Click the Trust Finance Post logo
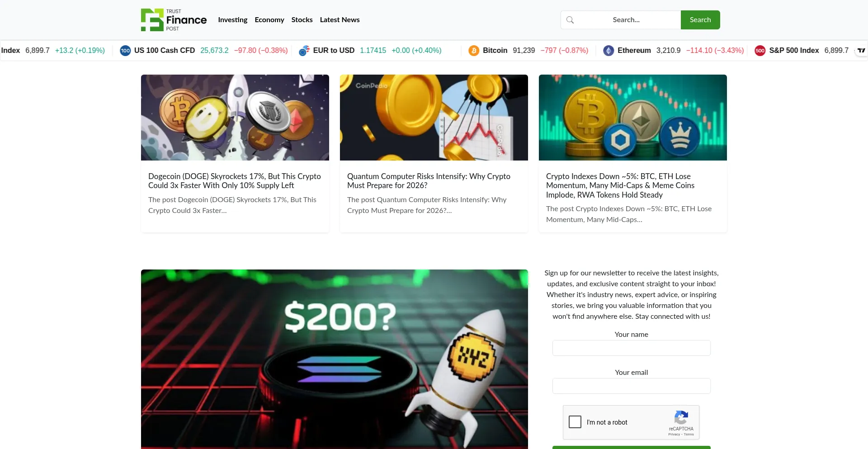 pos(174,20)
